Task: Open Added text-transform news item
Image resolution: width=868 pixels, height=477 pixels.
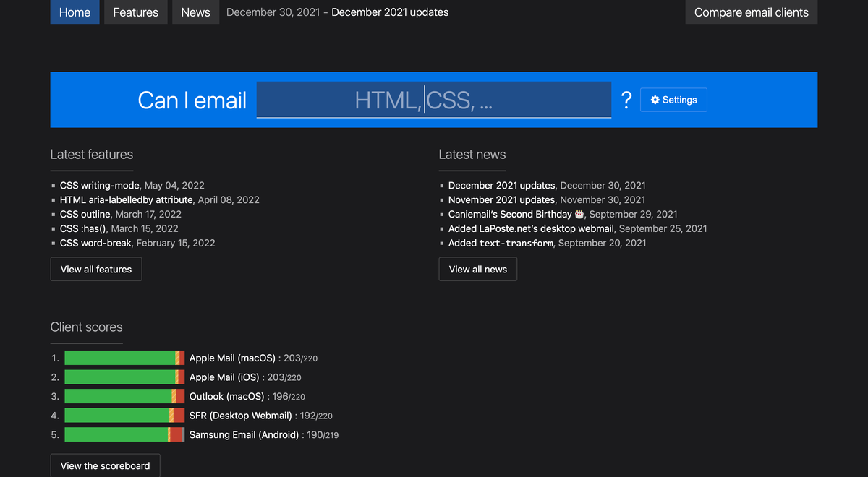Action: [x=501, y=244]
